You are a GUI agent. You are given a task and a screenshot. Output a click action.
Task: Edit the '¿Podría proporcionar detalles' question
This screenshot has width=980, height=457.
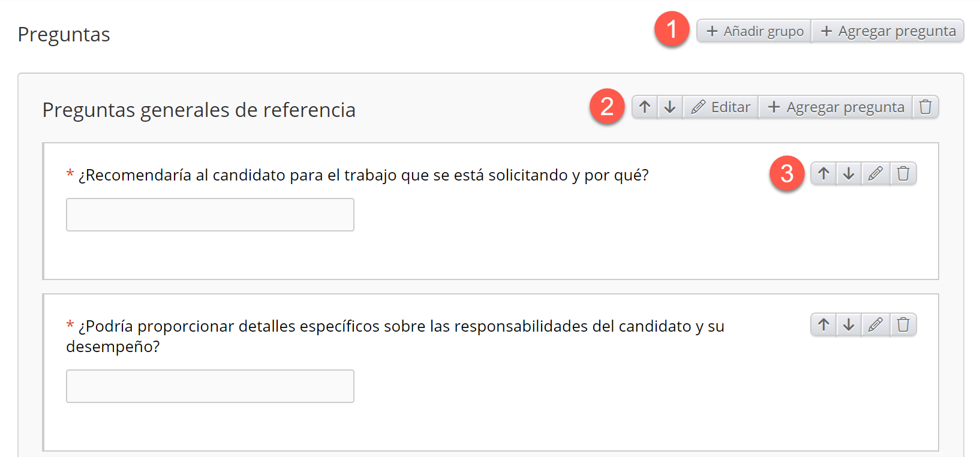pyautogui.click(x=876, y=325)
